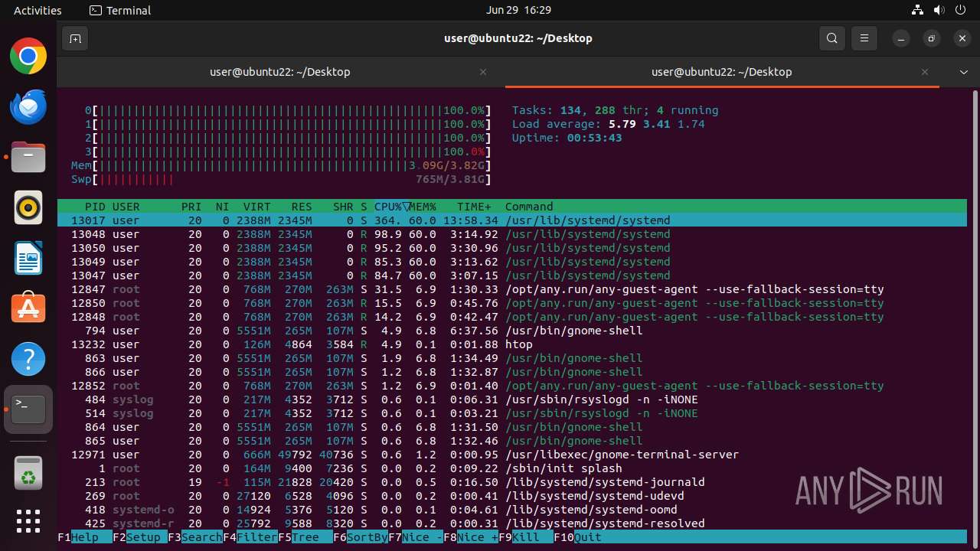Select process row PID 12847 any-guest-agent
980x551 pixels.
512,289
